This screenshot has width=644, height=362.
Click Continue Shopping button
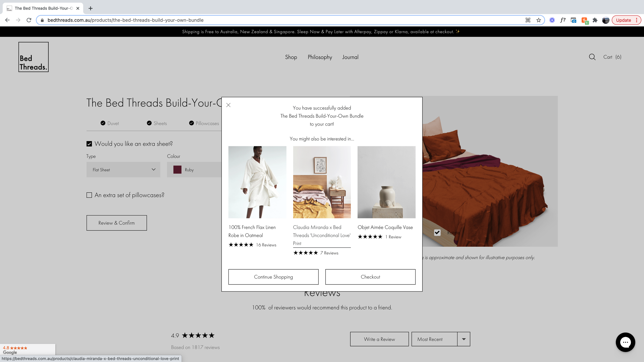coord(273,277)
